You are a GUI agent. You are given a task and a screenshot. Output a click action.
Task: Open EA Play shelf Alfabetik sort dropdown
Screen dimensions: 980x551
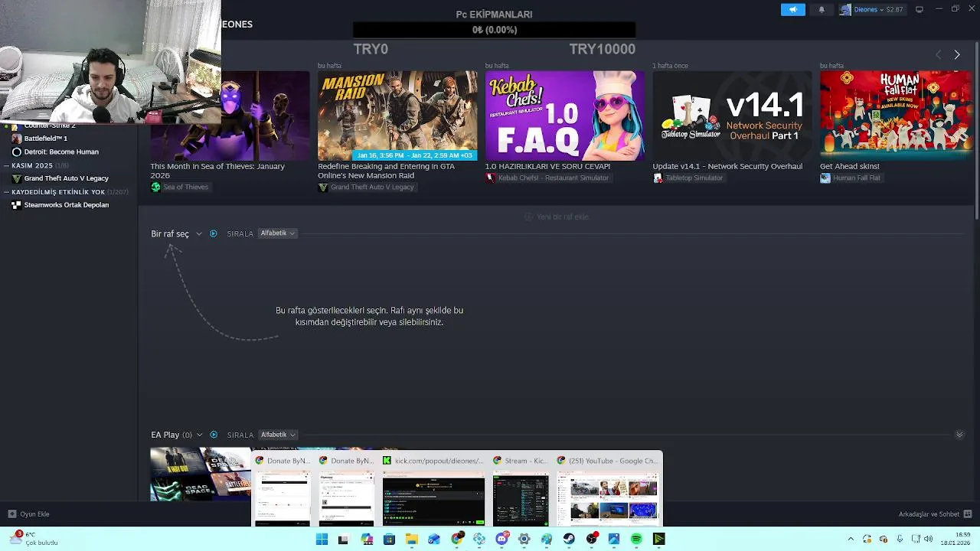point(277,435)
